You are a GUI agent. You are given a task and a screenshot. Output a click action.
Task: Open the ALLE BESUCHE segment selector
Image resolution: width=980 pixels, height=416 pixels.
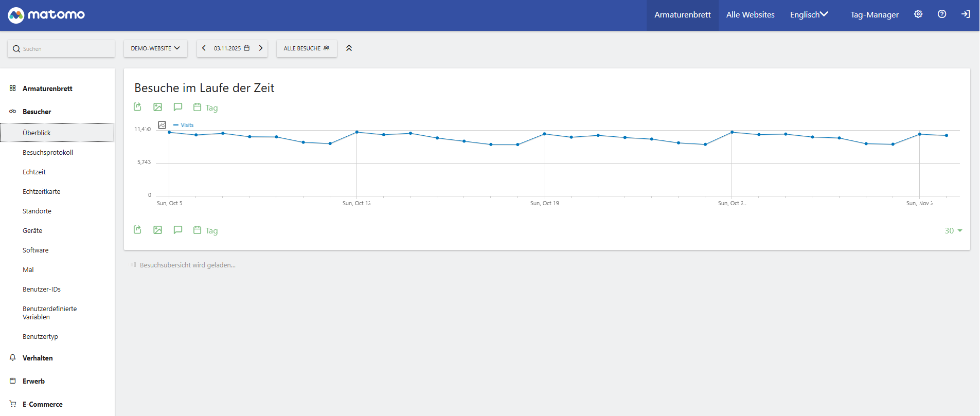307,48
